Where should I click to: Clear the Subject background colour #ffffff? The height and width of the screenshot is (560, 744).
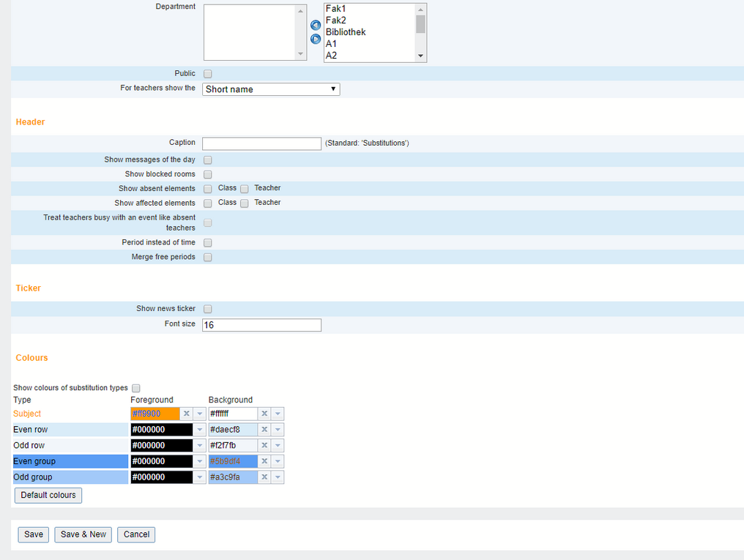(x=264, y=414)
